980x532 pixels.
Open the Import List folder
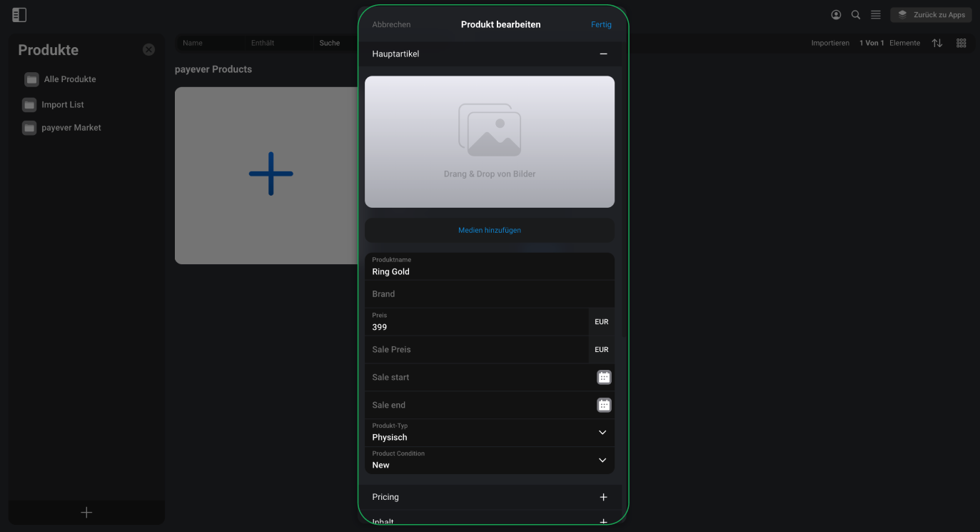[63, 105]
